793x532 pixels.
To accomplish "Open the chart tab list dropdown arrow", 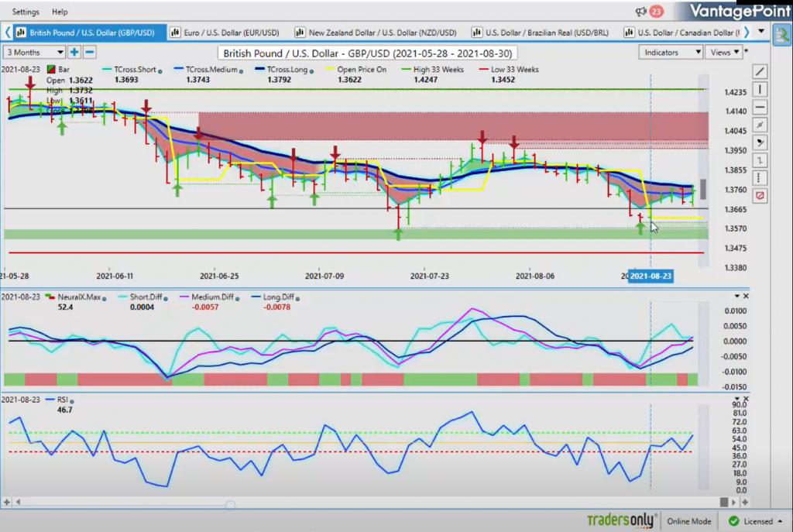I will pyautogui.click(x=761, y=32).
